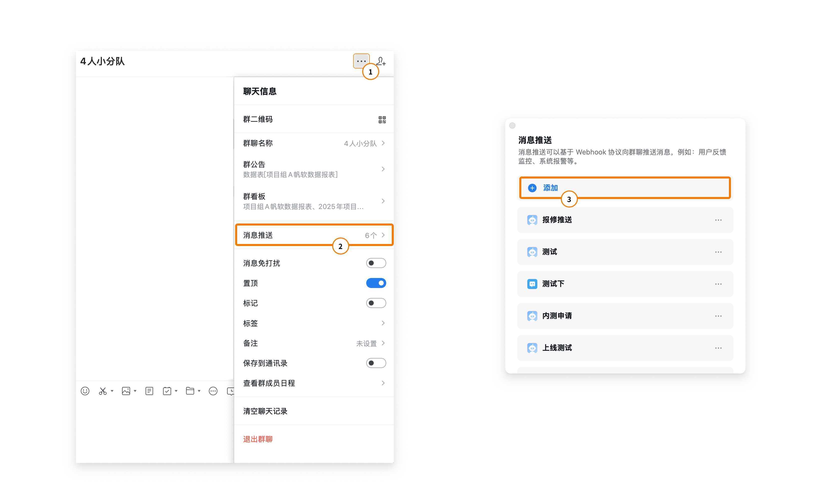Enable 消息免打扰 switch
Screen dimensions: 820x504
376,263
